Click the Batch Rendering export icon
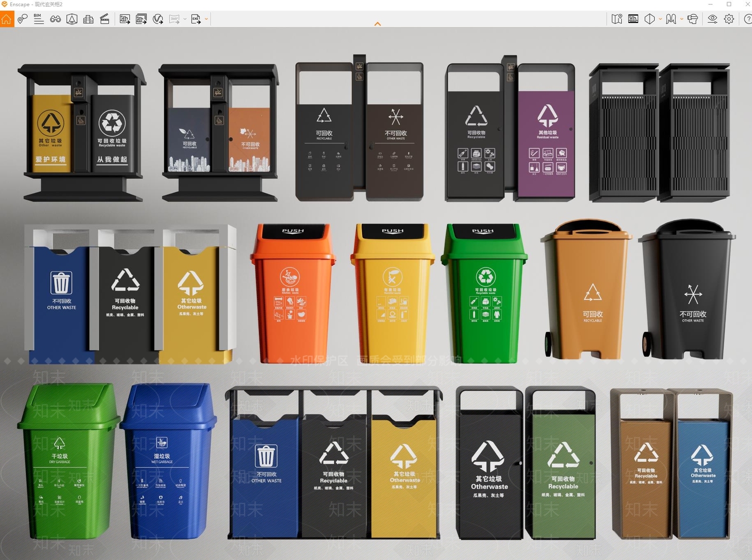752x560 pixels. pyautogui.click(x=141, y=19)
